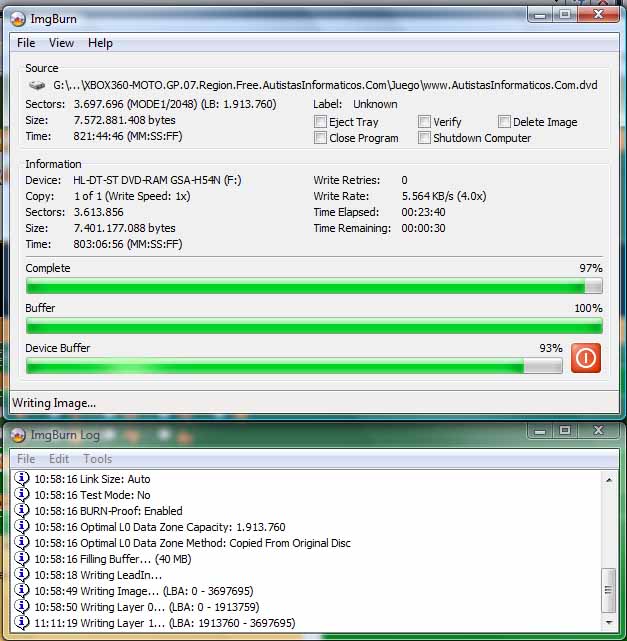Click Write Rate value 5.564 KB/s (4.0x)
The width and height of the screenshot is (627, 641).
pos(444,196)
